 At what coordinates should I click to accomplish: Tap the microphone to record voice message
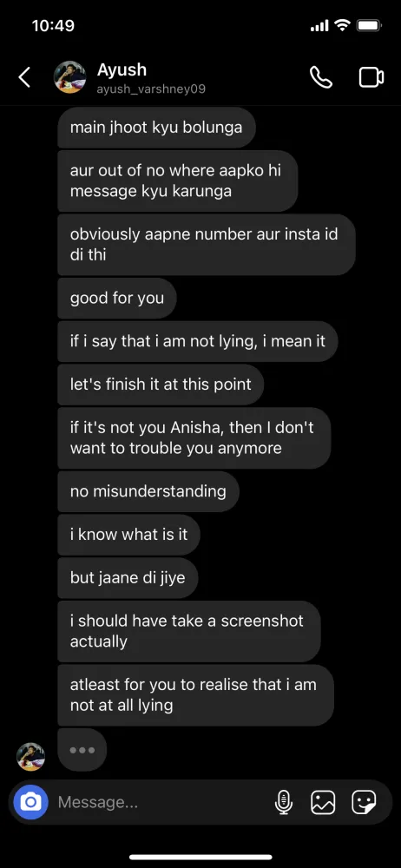pos(284,801)
